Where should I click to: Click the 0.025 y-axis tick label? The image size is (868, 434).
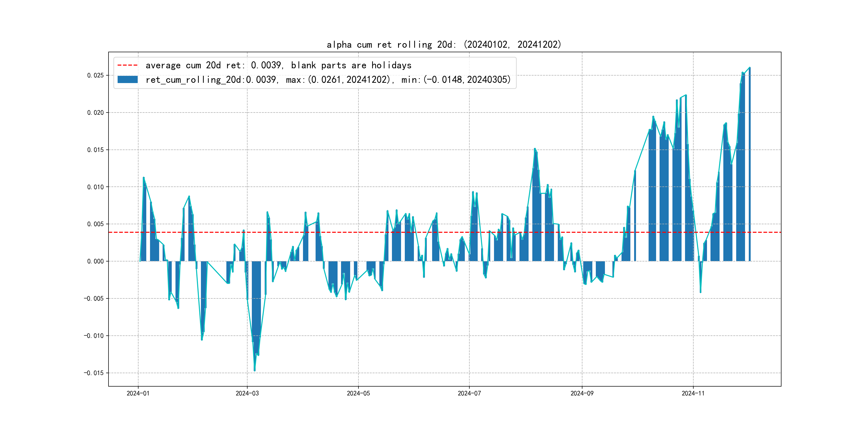(95, 75)
